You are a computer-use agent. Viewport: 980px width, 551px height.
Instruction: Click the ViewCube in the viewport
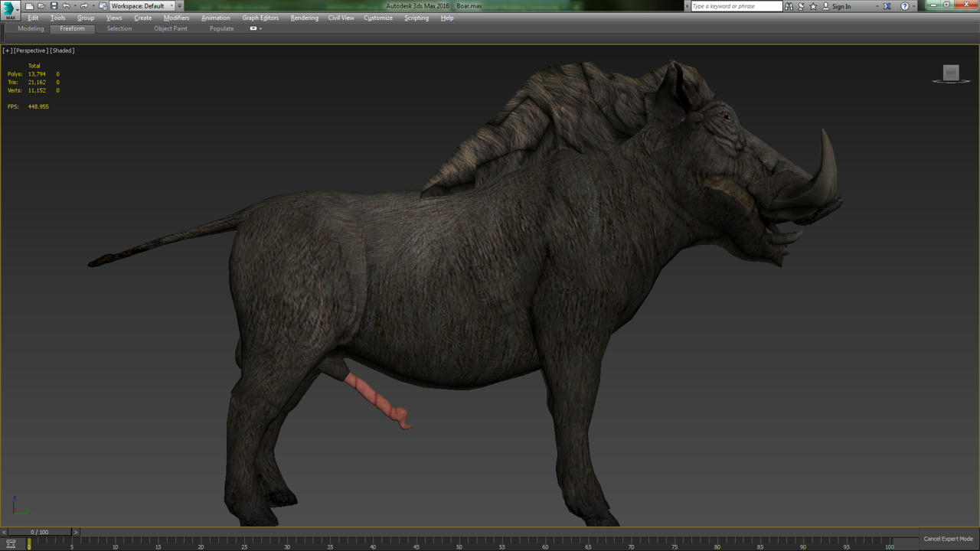pos(951,73)
